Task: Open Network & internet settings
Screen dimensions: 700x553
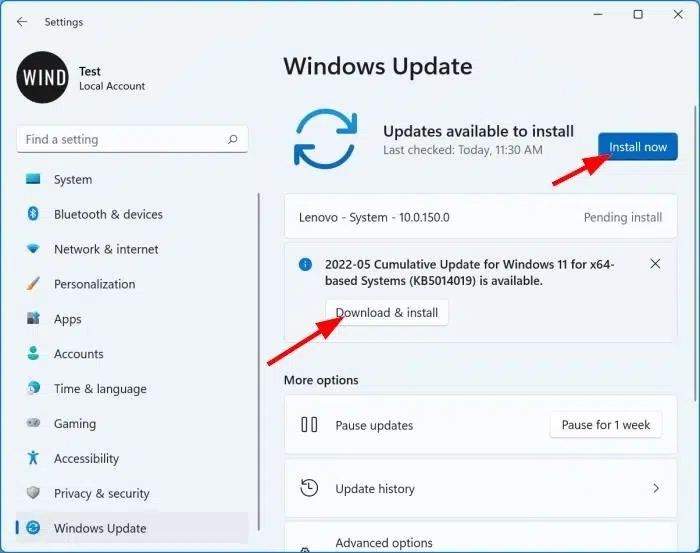Action: [132, 249]
